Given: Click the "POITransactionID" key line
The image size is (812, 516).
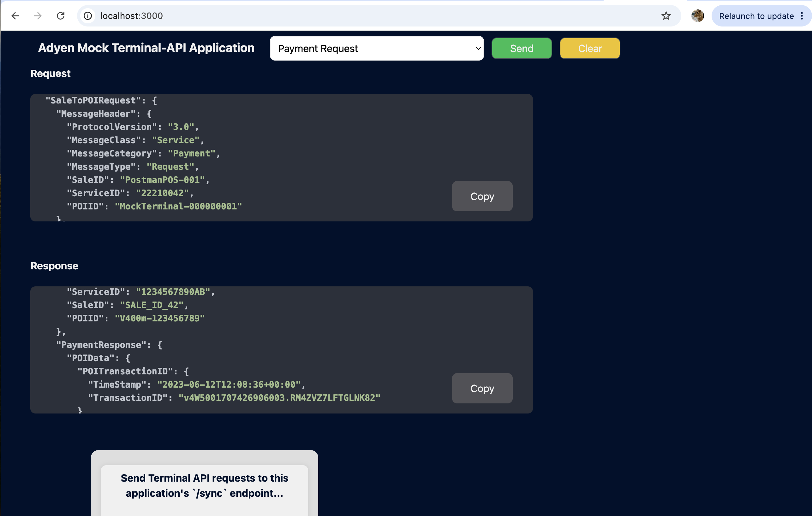Looking at the screenshot, I should (x=133, y=371).
